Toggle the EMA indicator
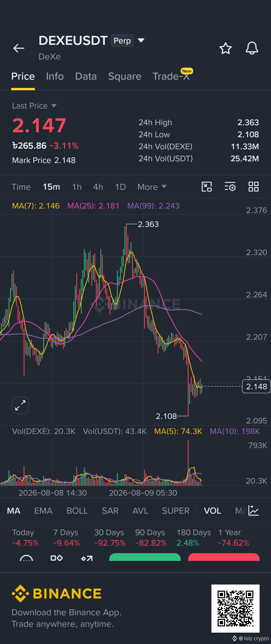The width and height of the screenshot is (271, 644). pos(43,510)
